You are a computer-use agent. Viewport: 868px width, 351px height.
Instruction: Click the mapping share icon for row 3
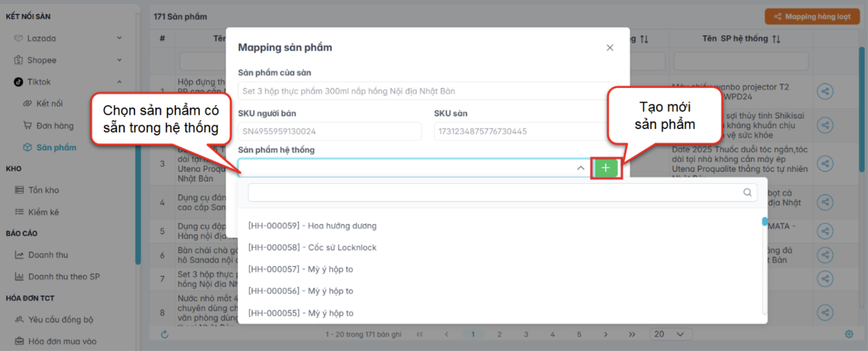tap(825, 164)
